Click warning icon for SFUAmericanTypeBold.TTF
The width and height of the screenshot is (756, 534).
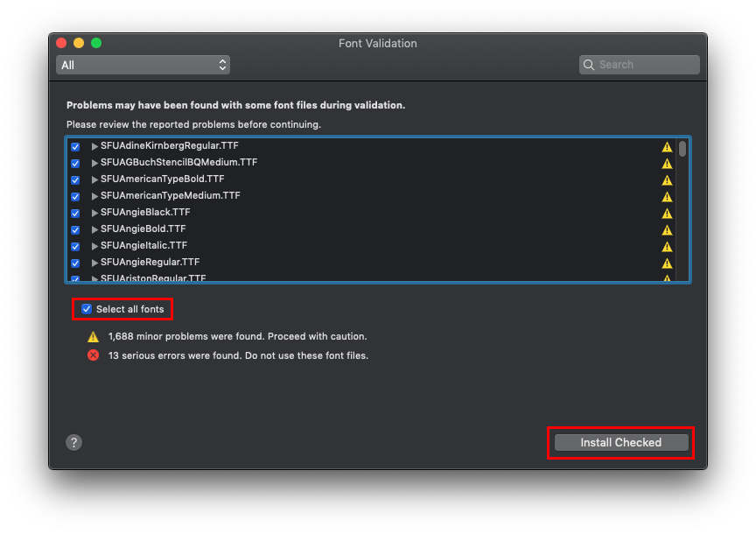667,179
